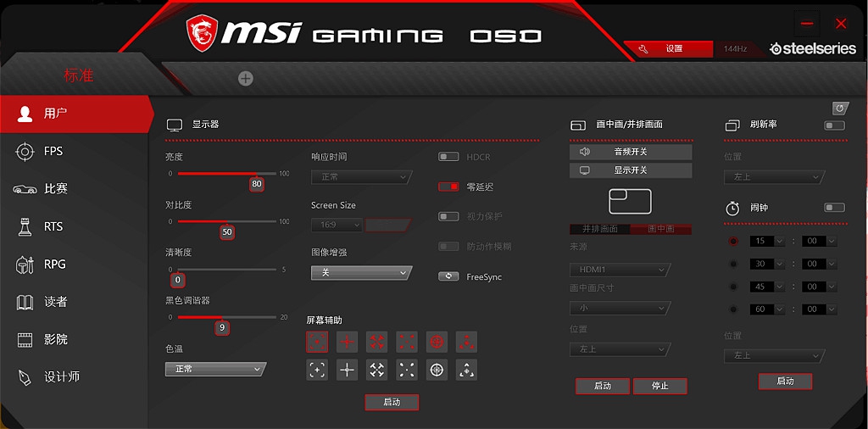Click the 音频开关 button

pyautogui.click(x=631, y=152)
